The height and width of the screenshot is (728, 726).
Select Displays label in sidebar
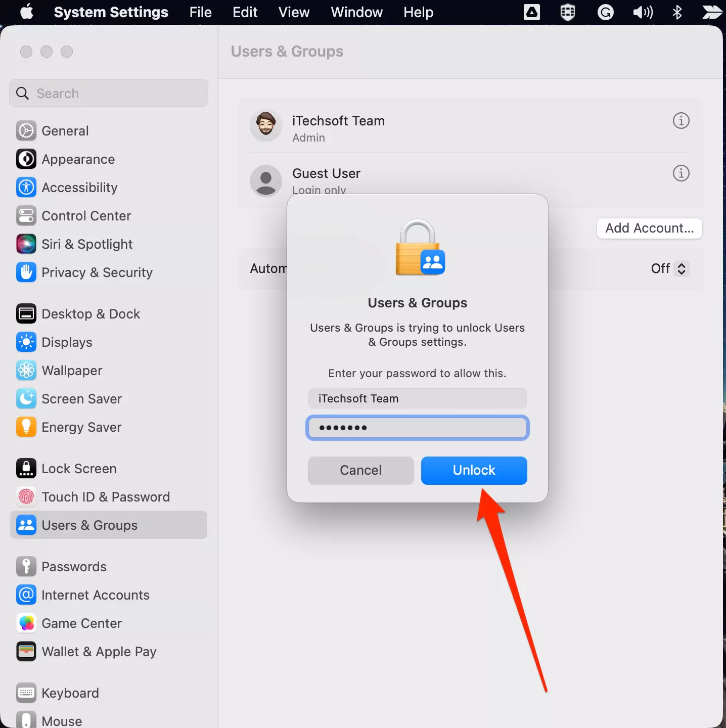point(67,342)
